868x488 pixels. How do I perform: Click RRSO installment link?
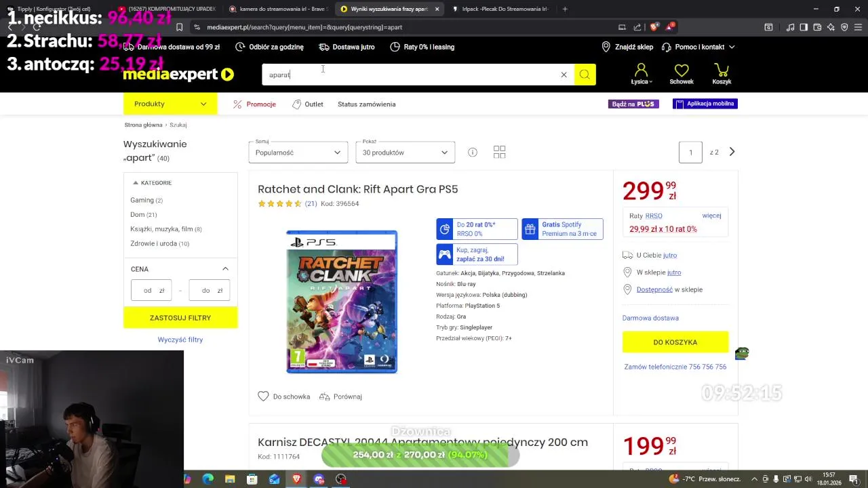pos(654,216)
